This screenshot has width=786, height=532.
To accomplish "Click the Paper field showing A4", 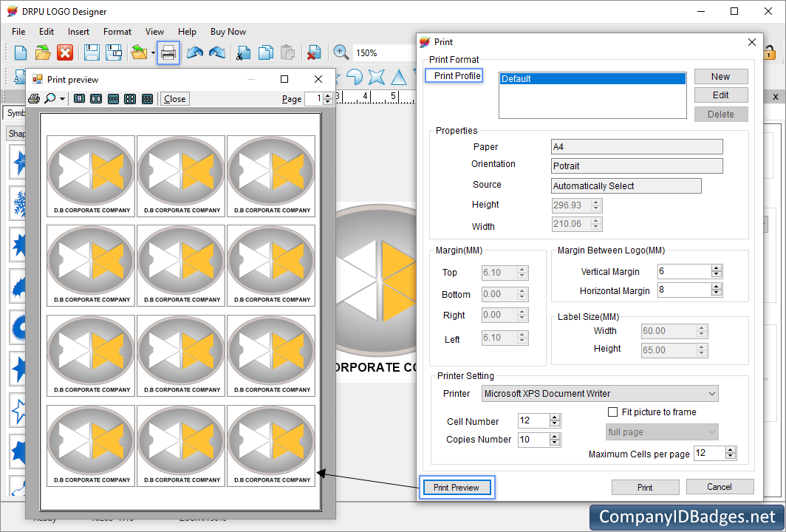I will [x=637, y=147].
